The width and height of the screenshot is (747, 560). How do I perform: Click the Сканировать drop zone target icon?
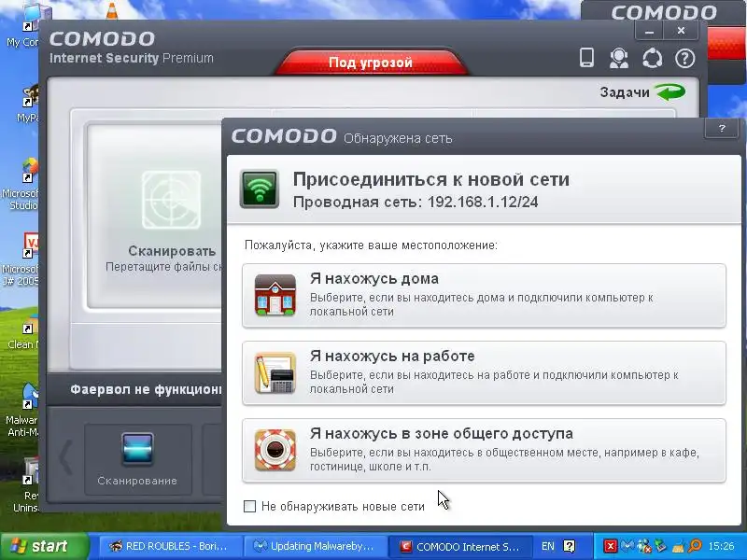tap(171, 200)
